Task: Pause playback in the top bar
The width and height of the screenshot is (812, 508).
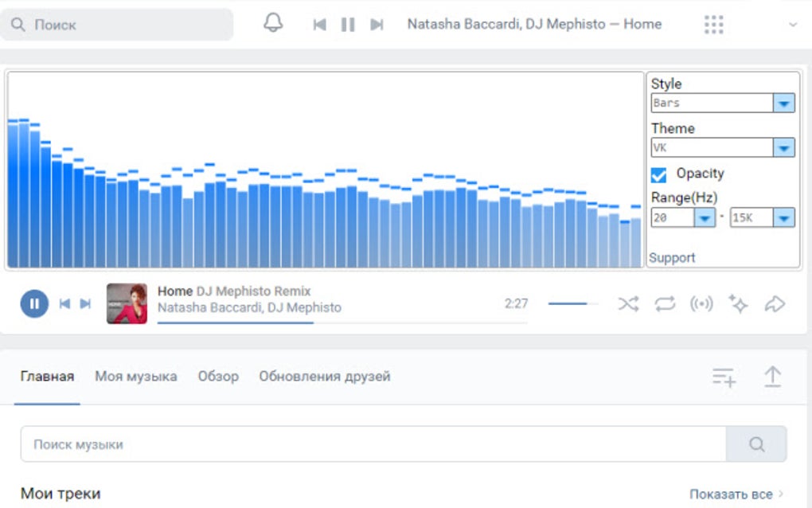Action: click(x=347, y=24)
